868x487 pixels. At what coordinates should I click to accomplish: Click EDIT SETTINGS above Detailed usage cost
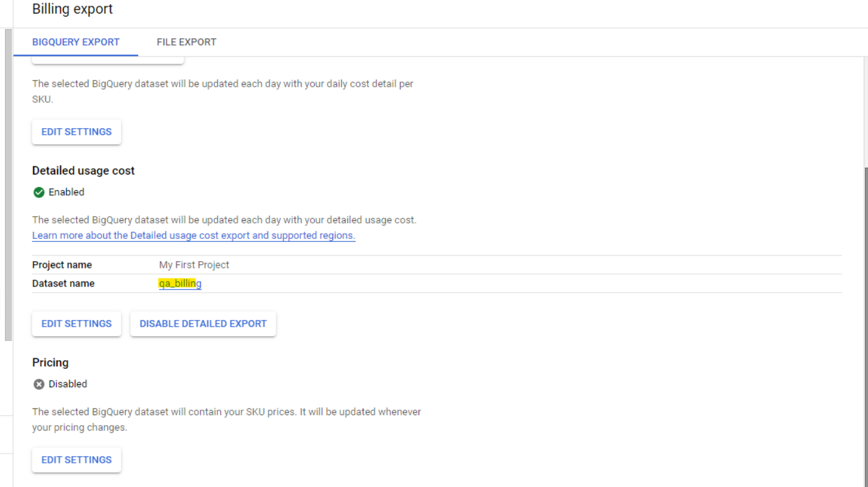76,132
